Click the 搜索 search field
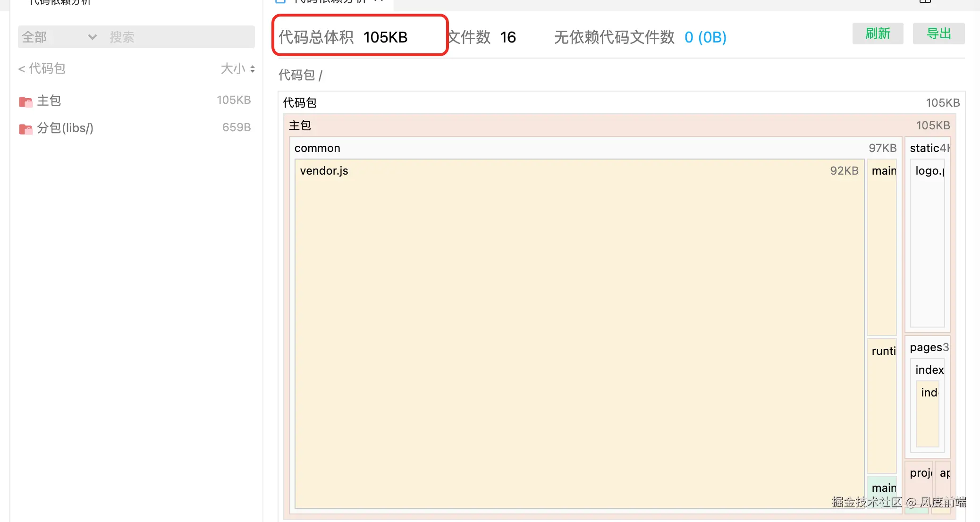 tap(179, 37)
